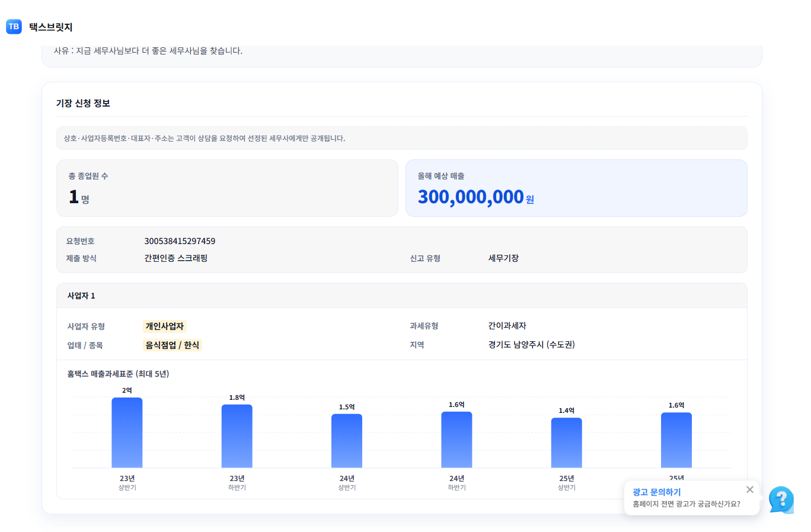Select the 23년 하반기 1.8억 bar
Image resolution: width=811 pixels, height=532 pixels.
coord(237,436)
